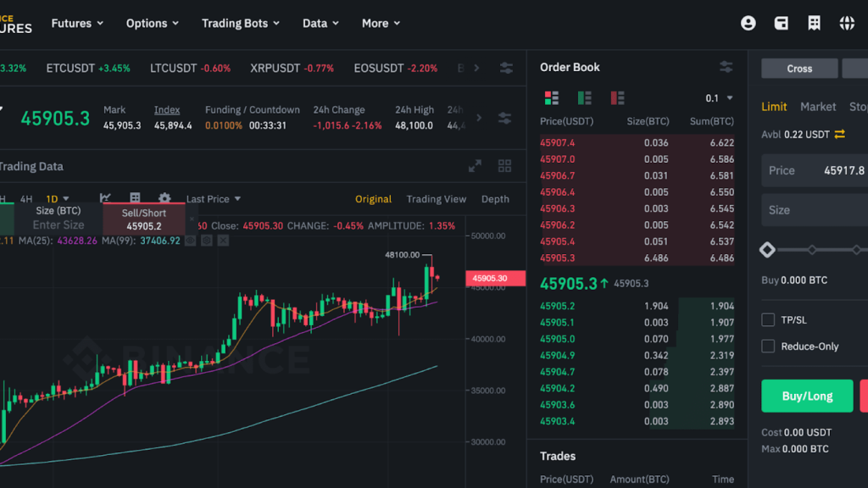Screen dimensions: 868x488
Task: Enable the Reduce-Only checkbox
Action: pyautogui.click(x=768, y=346)
